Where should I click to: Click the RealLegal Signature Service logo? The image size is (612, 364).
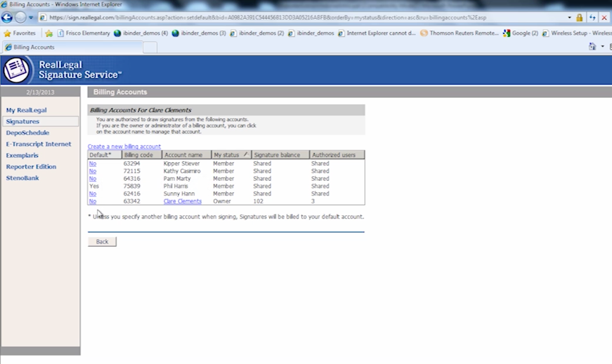pyautogui.click(x=16, y=70)
